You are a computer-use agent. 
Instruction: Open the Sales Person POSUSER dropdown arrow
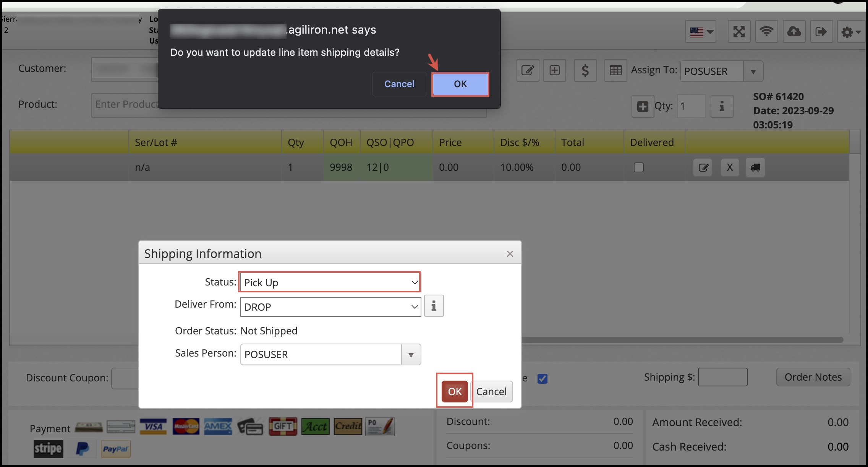411,355
